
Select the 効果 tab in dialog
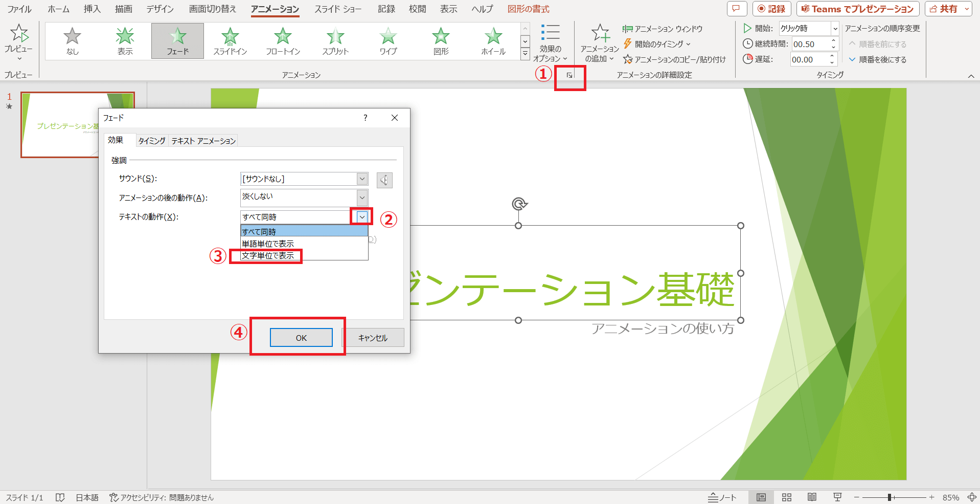(x=116, y=140)
